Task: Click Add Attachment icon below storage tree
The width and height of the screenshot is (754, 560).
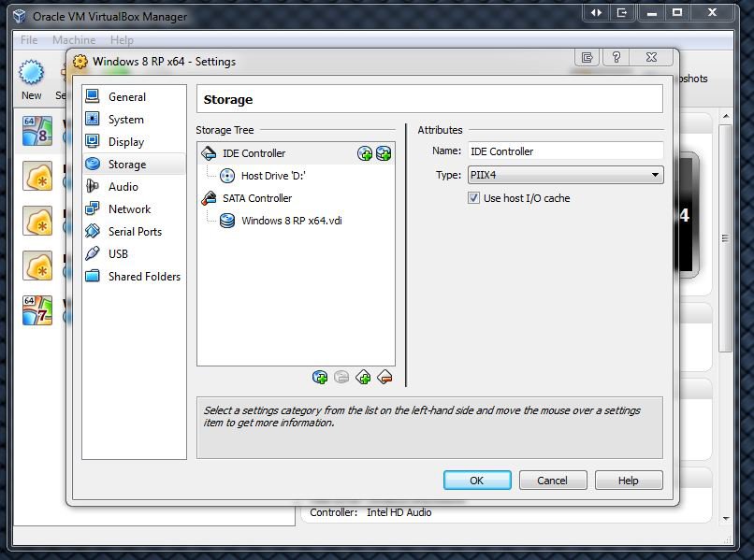Action: point(320,378)
